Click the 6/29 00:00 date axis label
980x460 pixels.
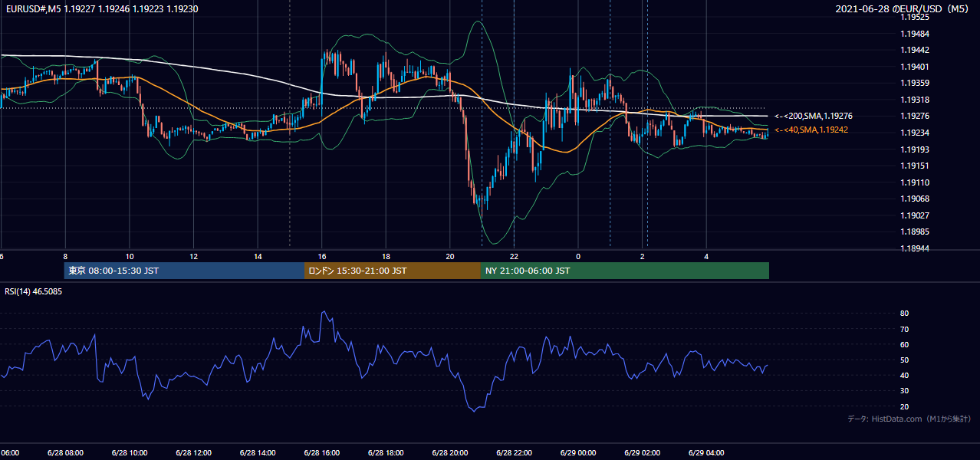click(578, 452)
